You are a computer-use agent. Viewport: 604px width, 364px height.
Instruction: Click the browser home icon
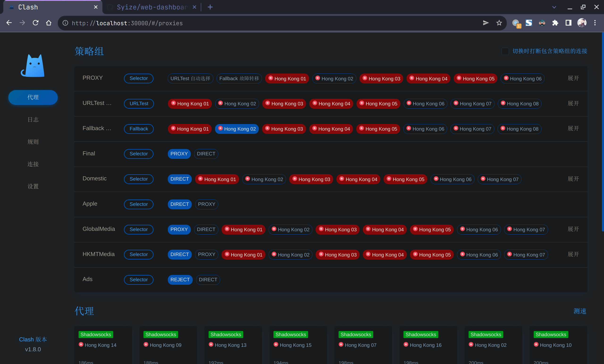[x=49, y=23]
